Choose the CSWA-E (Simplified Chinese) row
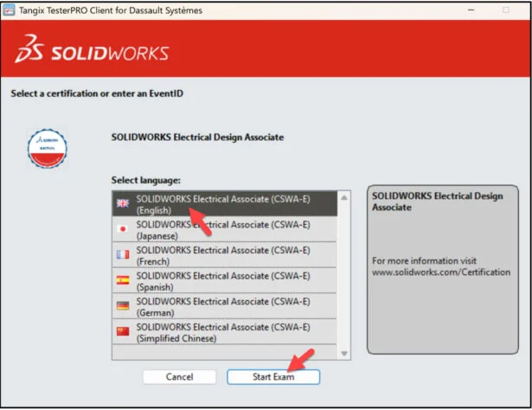This screenshot has width=532, height=410. coord(225,332)
